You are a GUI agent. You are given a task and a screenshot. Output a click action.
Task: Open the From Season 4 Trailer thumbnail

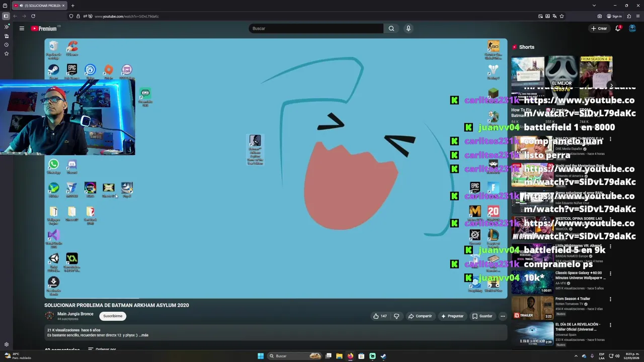532,308
